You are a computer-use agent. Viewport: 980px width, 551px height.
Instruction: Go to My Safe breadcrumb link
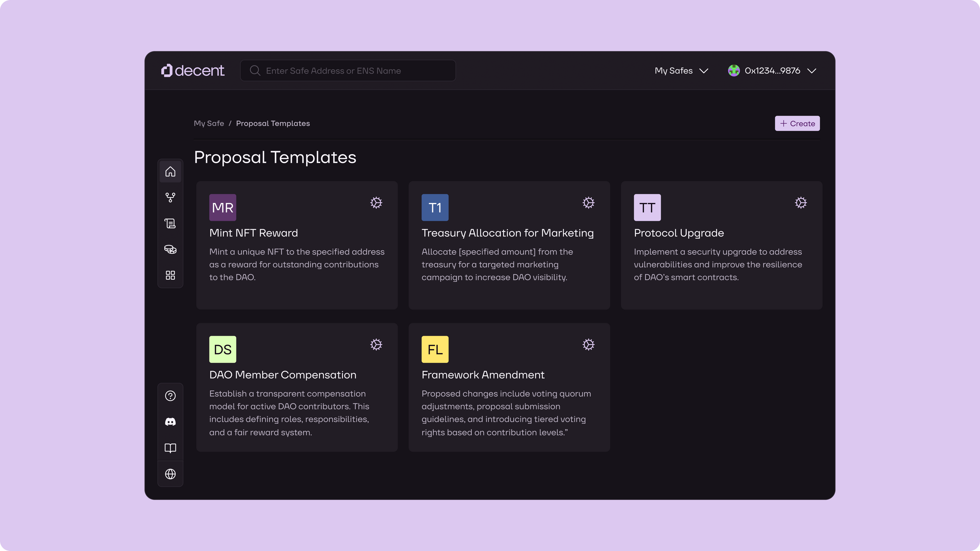tap(209, 123)
